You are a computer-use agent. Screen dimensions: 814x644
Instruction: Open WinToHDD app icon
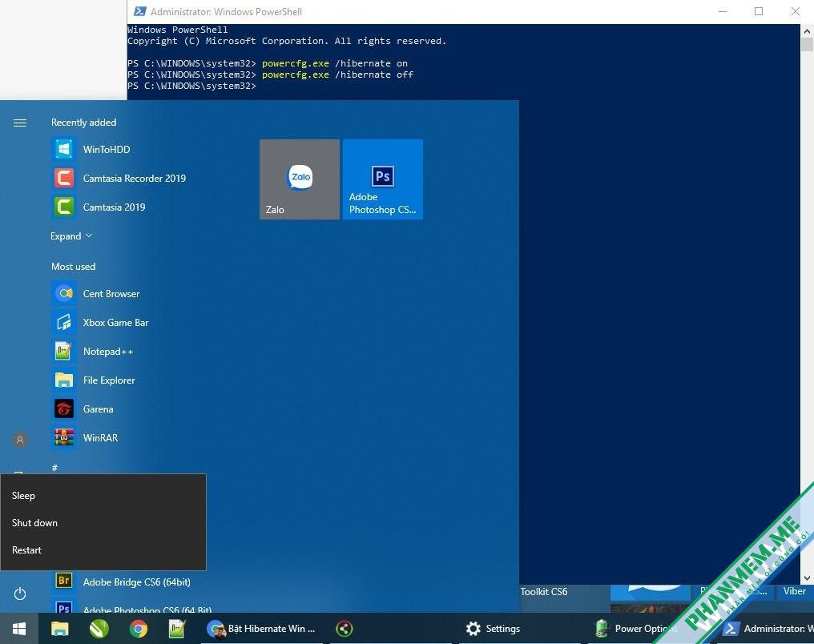(x=64, y=150)
